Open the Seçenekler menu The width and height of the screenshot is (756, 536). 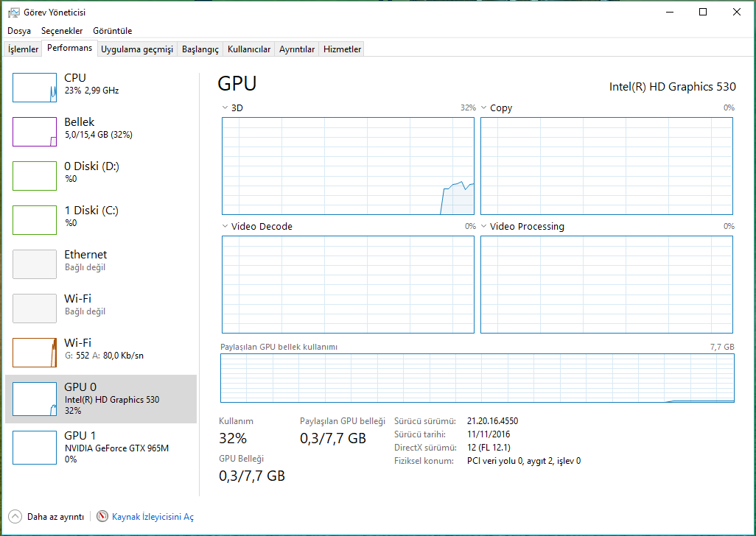click(62, 31)
